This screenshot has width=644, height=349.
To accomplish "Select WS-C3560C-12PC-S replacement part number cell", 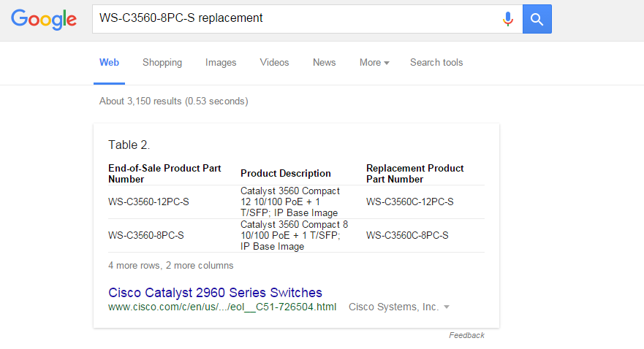I will (x=410, y=202).
